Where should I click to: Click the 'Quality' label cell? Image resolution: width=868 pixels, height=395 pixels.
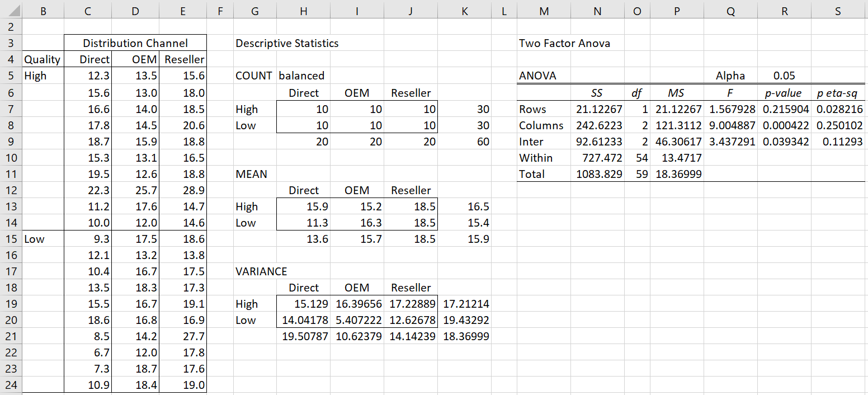click(43, 59)
